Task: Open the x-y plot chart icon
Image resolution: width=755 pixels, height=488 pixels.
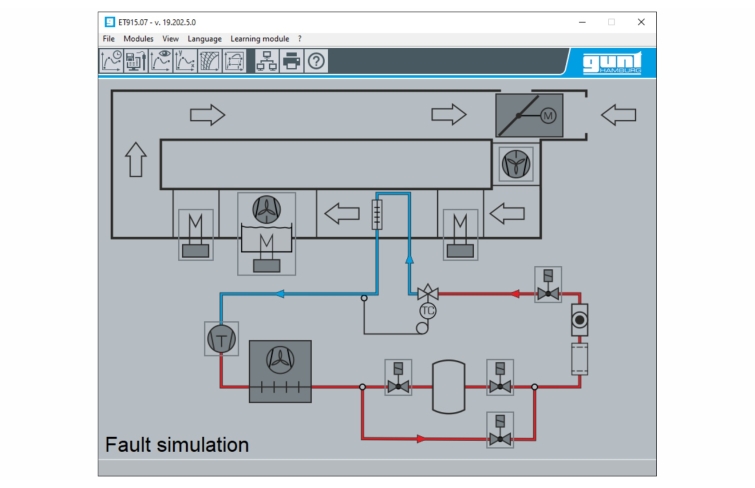Action: [185, 61]
